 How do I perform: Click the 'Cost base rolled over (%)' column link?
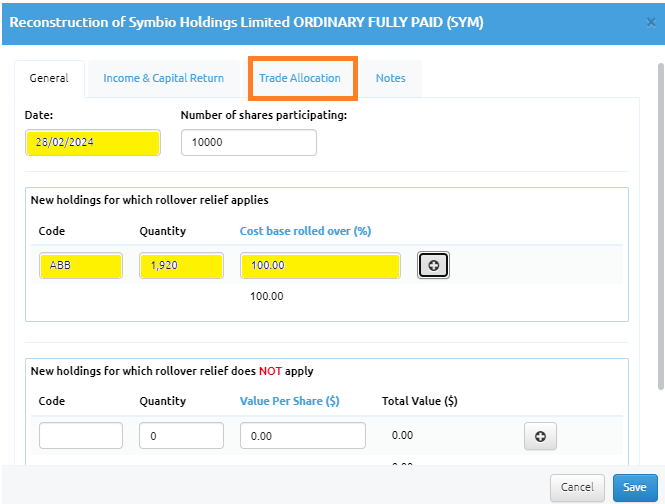(305, 231)
